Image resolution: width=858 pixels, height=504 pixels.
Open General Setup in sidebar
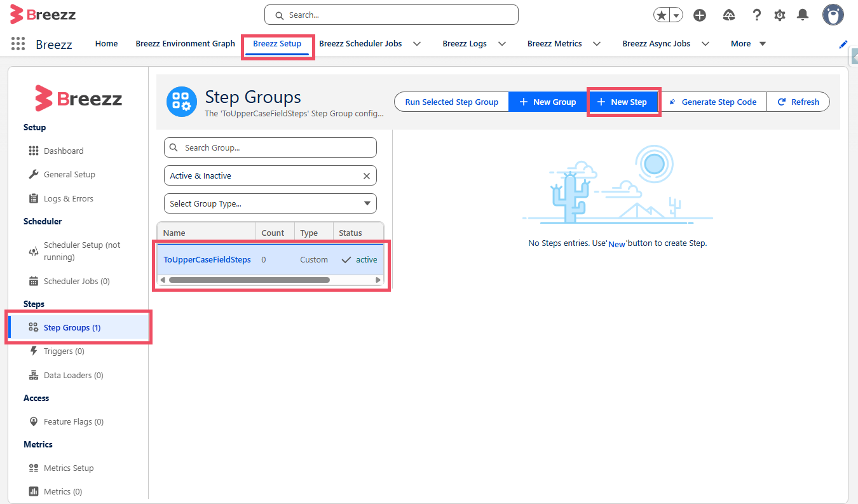[69, 174]
